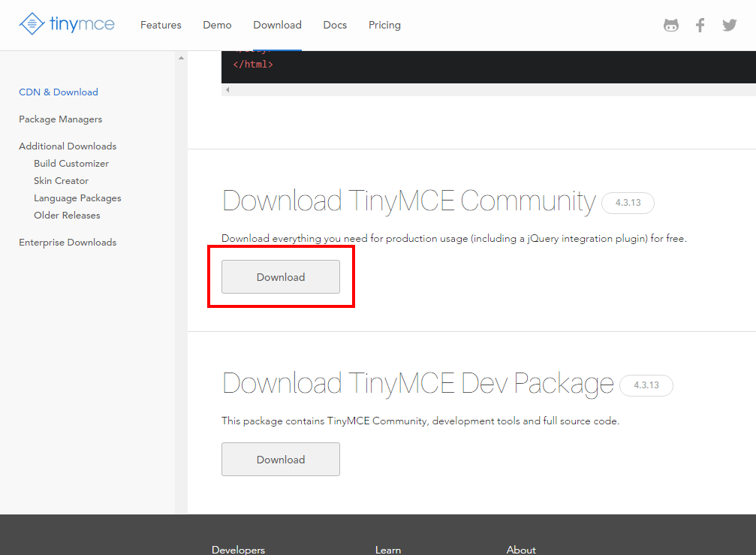The image size is (756, 555).
Task: Open the CDN & Download section
Action: point(58,92)
